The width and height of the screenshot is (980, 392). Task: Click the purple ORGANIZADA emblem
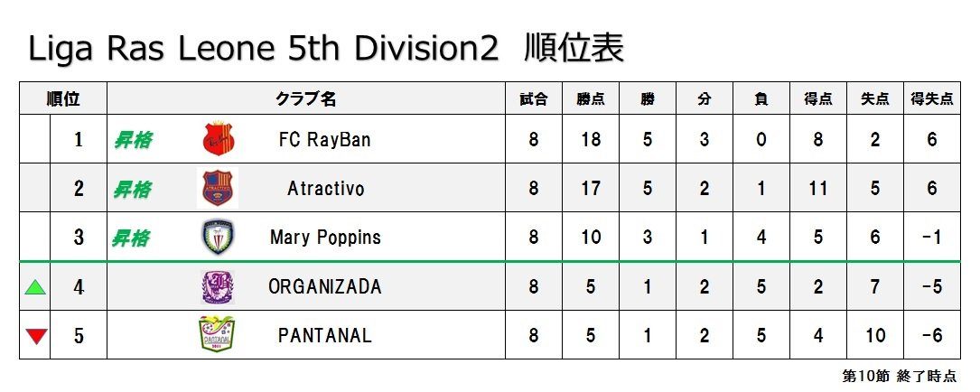(218, 287)
